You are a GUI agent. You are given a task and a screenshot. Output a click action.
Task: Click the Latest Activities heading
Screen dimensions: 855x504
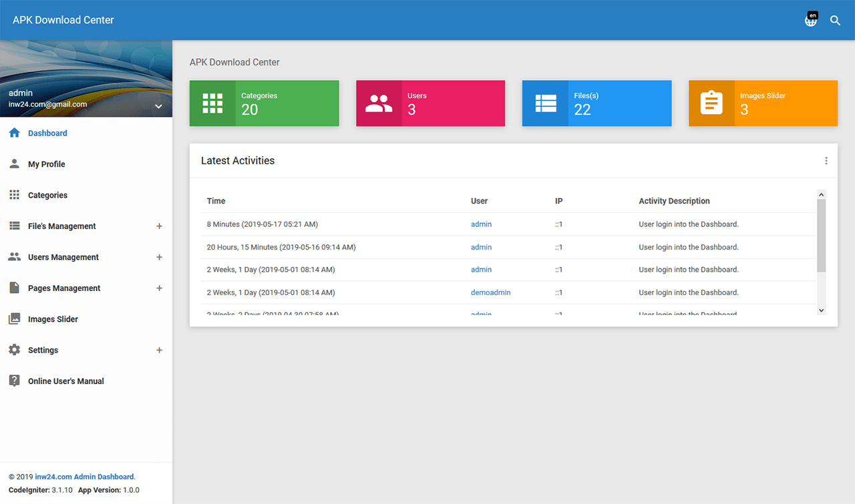(x=238, y=160)
